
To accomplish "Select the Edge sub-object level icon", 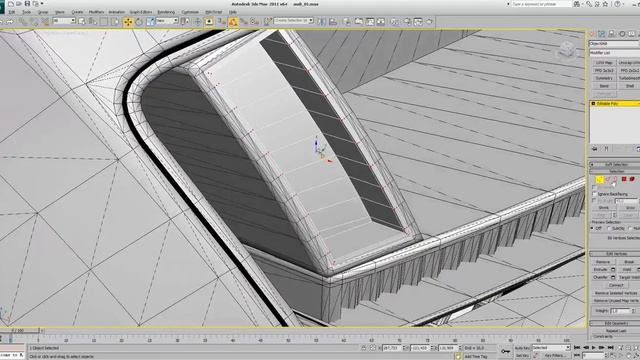I will point(607,179).
